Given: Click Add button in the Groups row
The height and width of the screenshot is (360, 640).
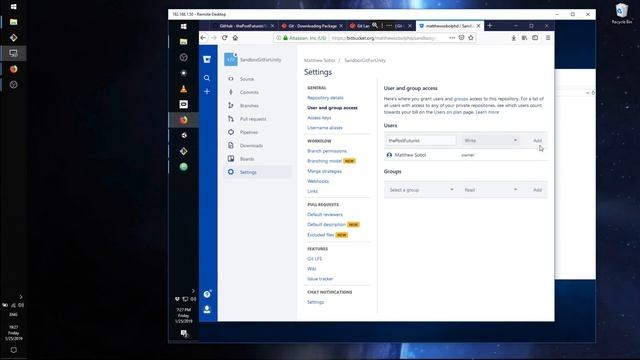Looking at the screenshot, I should (x=537, y=190).
